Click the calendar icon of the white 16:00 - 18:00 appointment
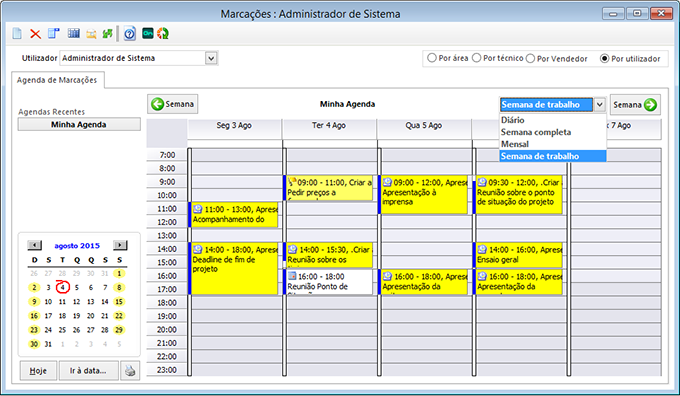The image size is (680, 396). pyautogui.click(x=293, y=276)
